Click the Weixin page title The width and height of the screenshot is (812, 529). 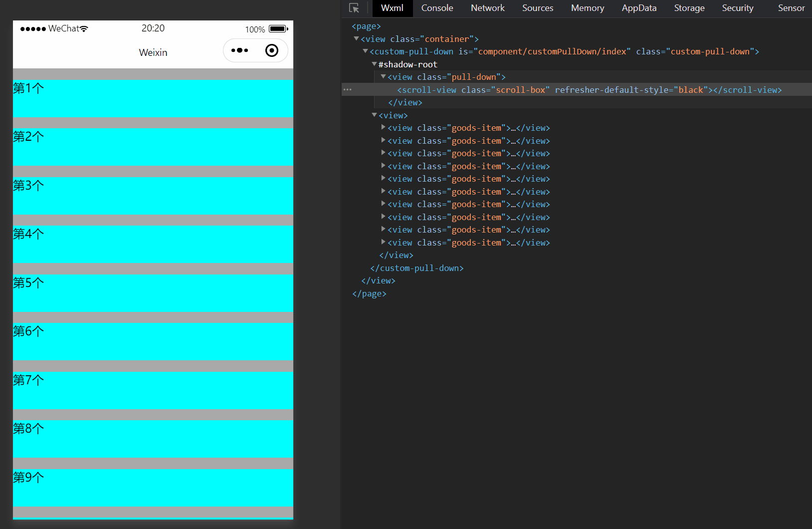pyautogui.click(x=153, y=52)
